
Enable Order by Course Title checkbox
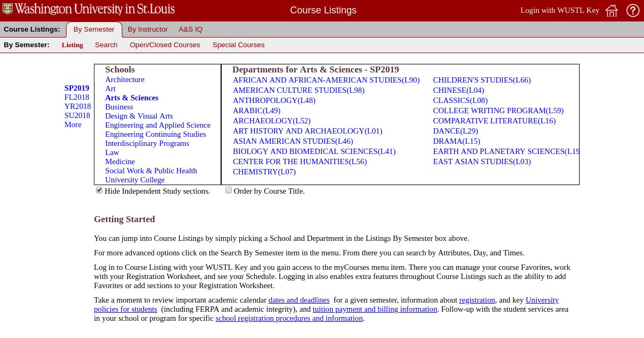point(229,190)
